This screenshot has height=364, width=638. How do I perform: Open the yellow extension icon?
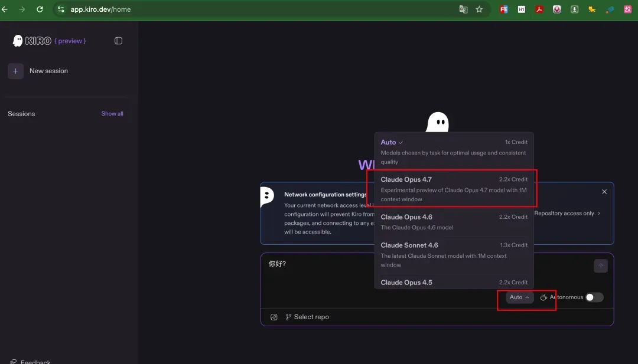[x=592, y=9]
